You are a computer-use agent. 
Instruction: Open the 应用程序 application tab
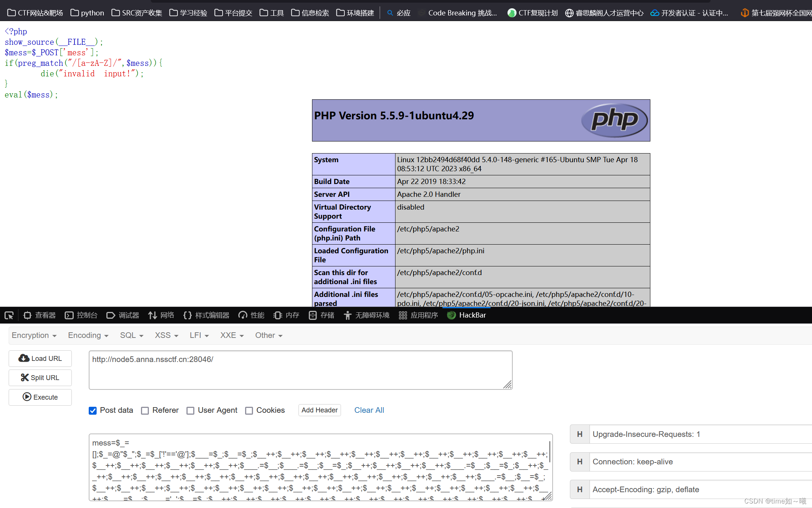418,315
